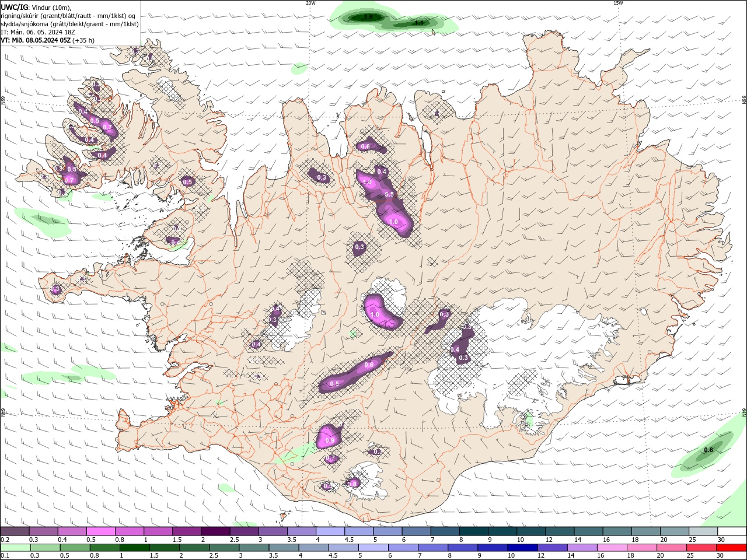Pick bright red swatch after 30 in lower row
The height and width of the screenshot is (560, 747).
click(x=732, y=548)
